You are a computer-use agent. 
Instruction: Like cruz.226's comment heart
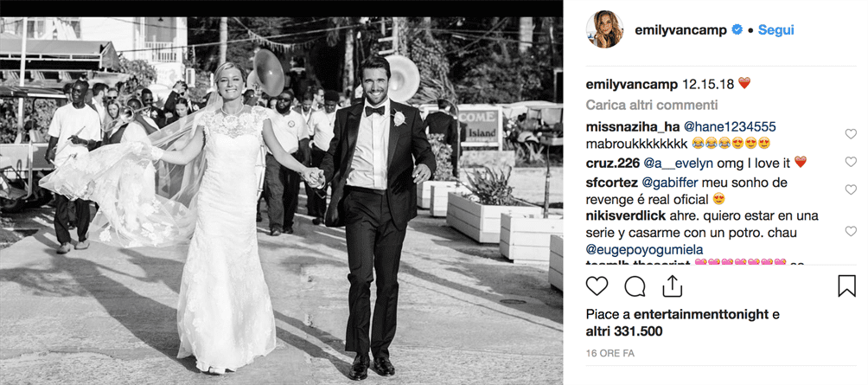point(851,162)
